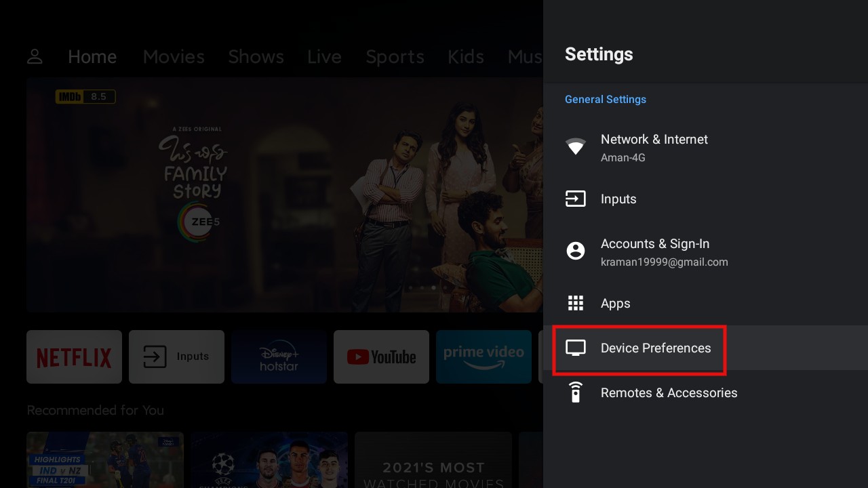Open Netflix from the apps row
The width and height of the screenshot is (868, 488).
click(74, 357)
